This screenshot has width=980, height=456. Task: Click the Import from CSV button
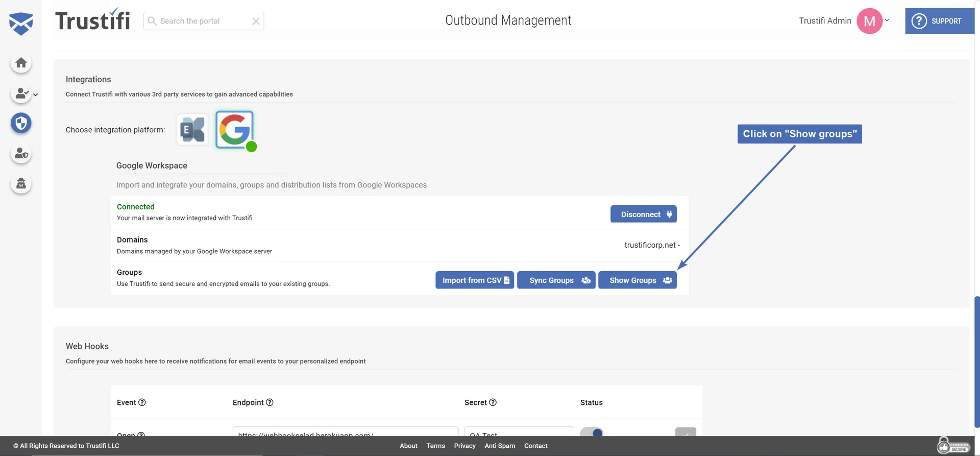474,280
